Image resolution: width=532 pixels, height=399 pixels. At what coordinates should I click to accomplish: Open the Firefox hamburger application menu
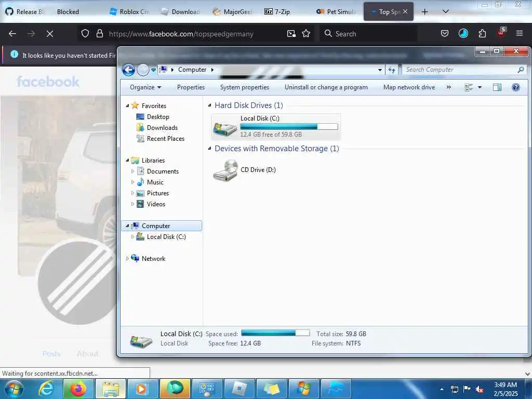click(520, 34)
